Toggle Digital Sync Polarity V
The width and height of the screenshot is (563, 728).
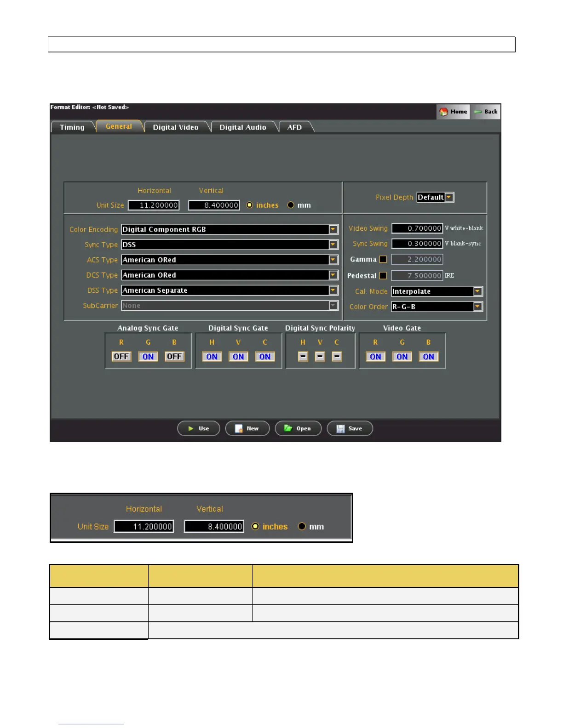pos(320,357)
